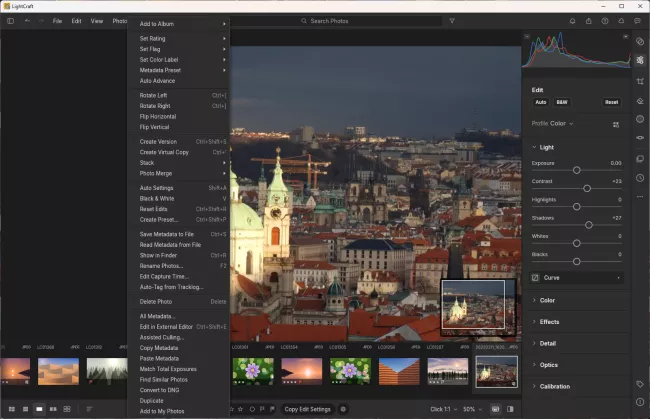650x419 pixels.
Task: Select single-photo detail view
Action: click(x=39, y=409)
